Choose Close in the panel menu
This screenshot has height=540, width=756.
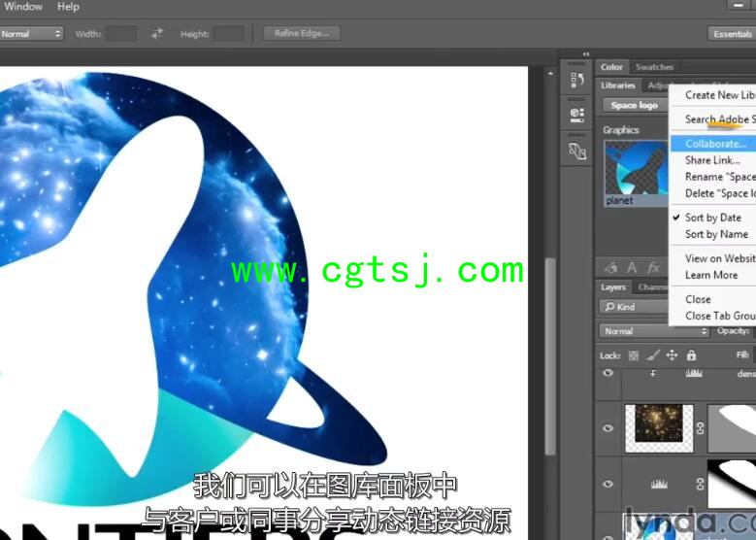click(713, 299)
